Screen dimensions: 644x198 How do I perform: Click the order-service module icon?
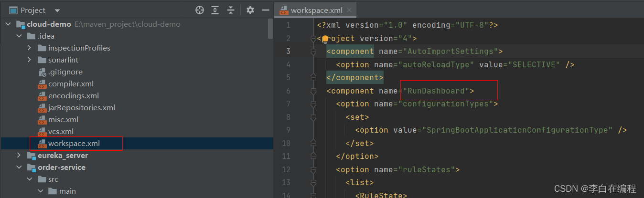(31, 167)
